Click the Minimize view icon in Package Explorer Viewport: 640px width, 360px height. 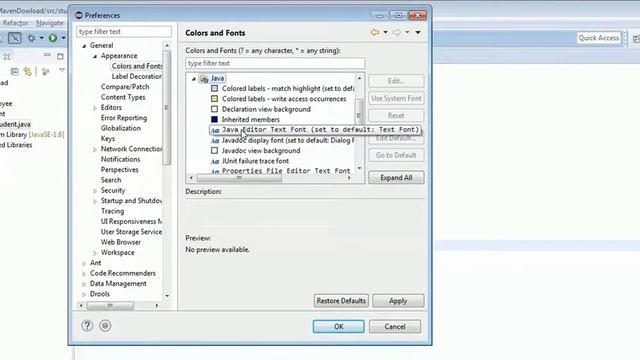tap(47, 55)
